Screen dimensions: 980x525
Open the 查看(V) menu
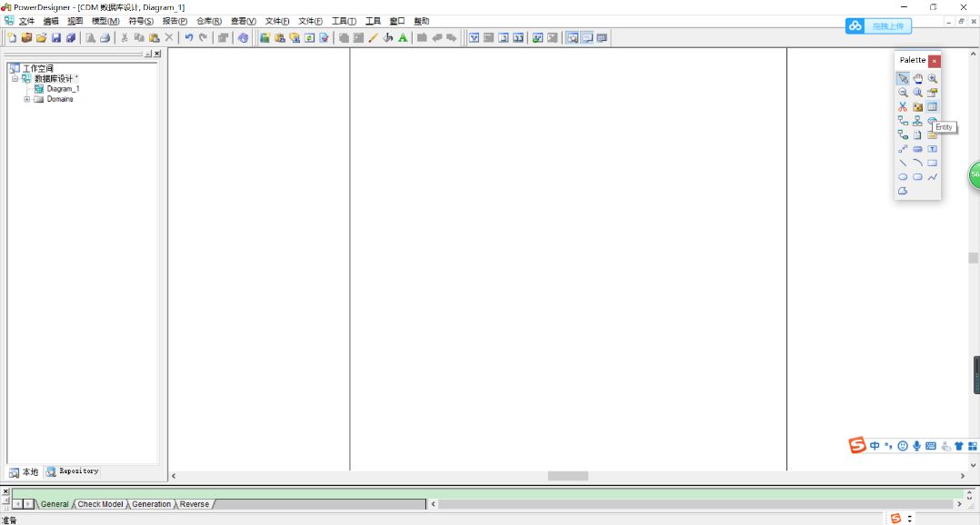[244, 21]
